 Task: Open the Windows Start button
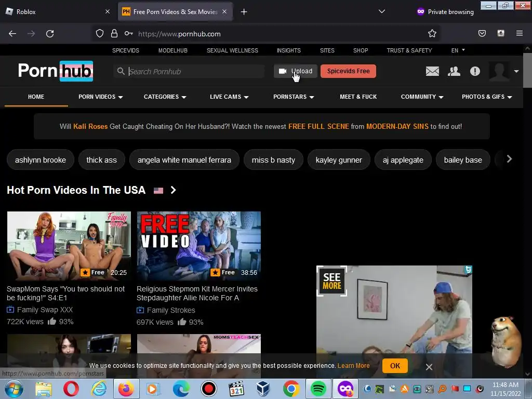pos(14,389)
